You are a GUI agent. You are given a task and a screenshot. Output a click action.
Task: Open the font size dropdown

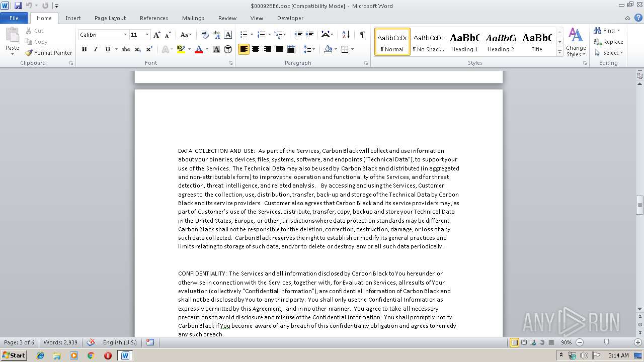(147, 35)
